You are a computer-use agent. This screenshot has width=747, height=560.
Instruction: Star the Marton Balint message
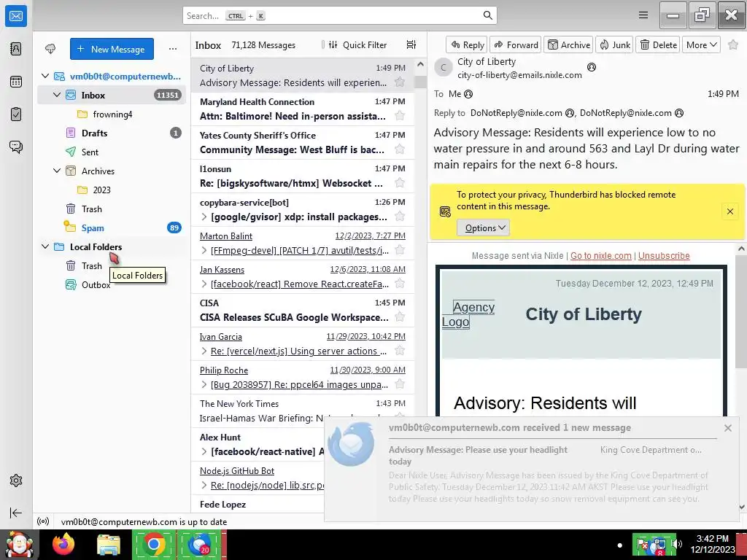pos(400,250)
